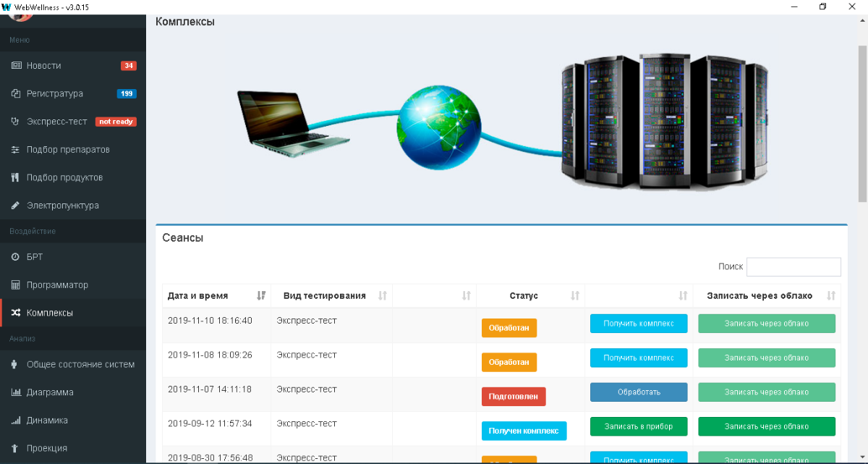
Task: Click the stethoscope icon beside Экспресс-тест
Action: point(16,122)
